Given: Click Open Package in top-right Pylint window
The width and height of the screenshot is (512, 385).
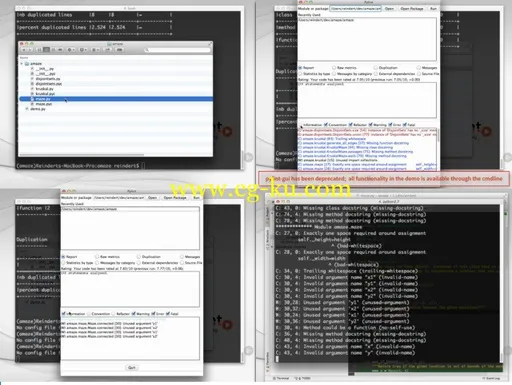Looking at the screenshot, I should point(412,9).
